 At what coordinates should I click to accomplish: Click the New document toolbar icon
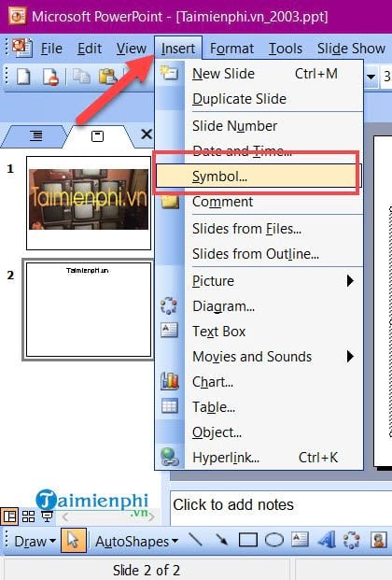pyautogui.click(x=23, y=77)
